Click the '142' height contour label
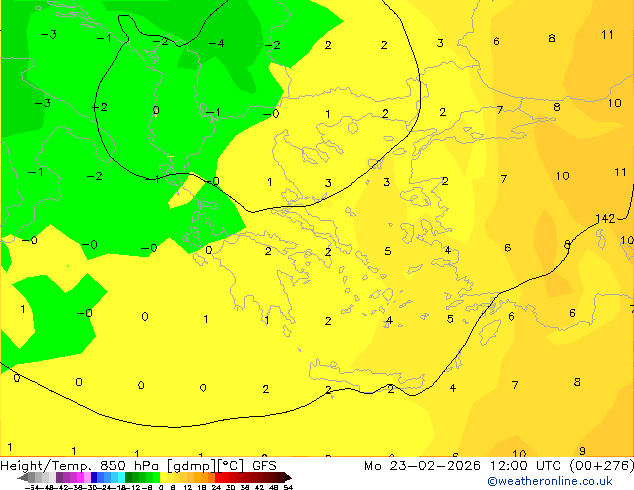634x490 pixels. tap(605, 219)
